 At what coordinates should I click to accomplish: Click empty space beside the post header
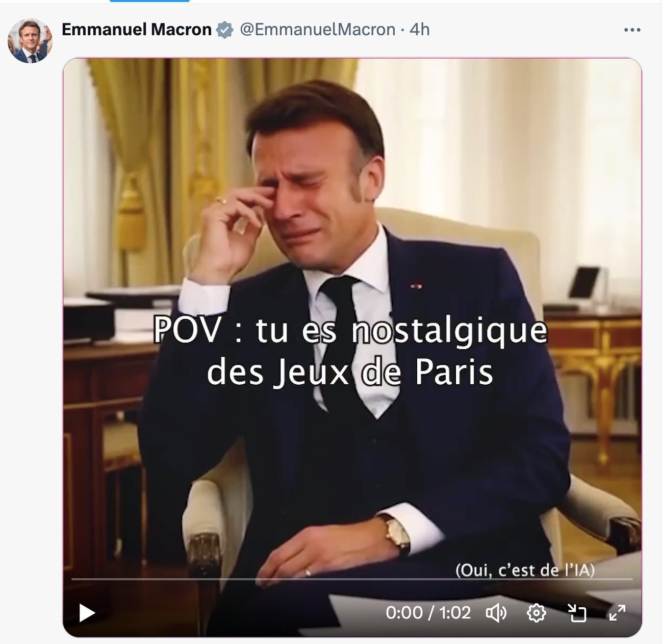coord(525,30)
